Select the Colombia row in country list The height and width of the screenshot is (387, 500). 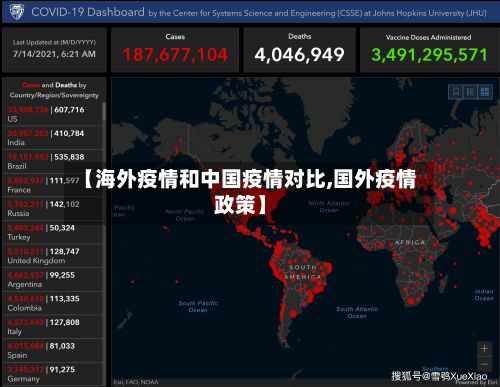point(52,303)
